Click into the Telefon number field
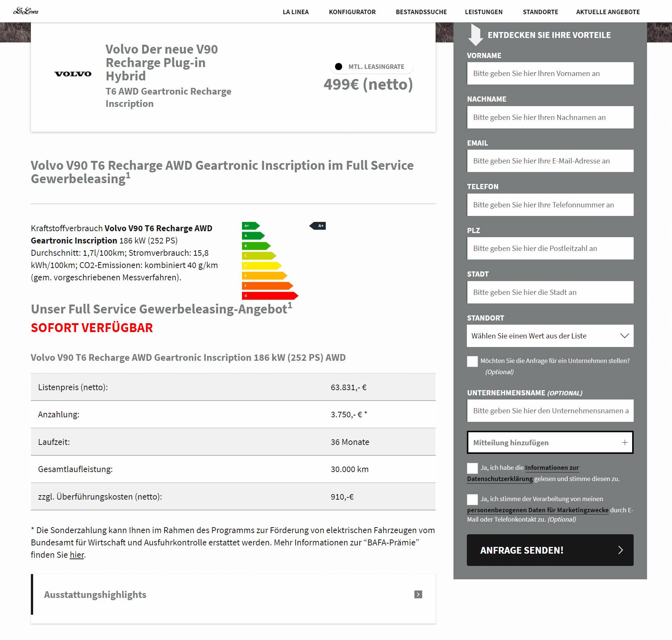 [550, 205]
